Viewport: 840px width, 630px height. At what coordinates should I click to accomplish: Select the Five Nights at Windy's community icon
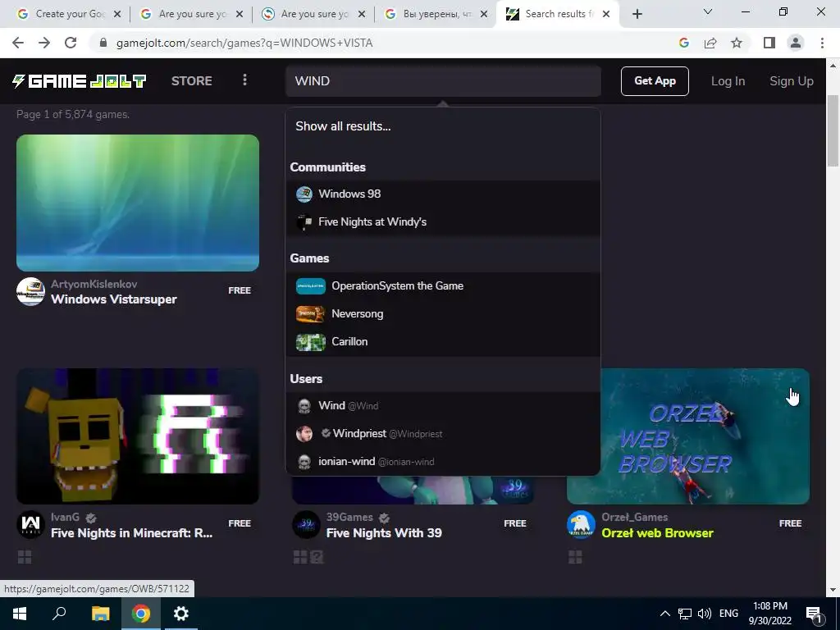[x=304, y=221]
